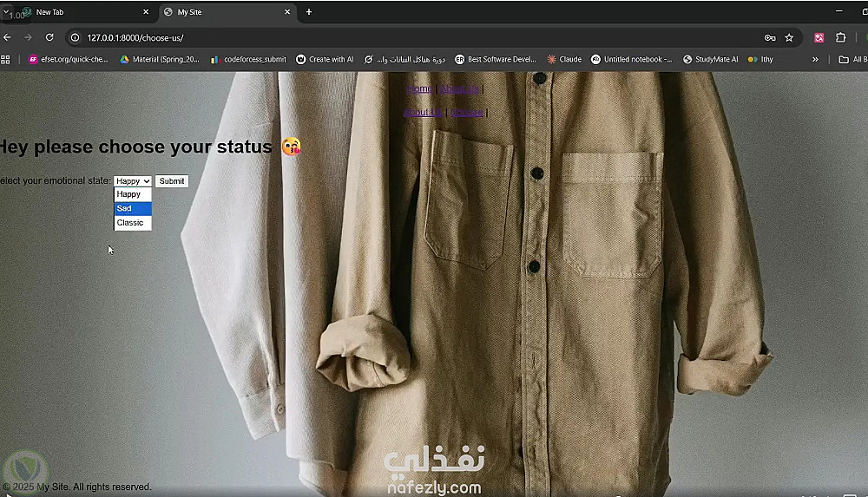Choose the Sad option in the list
The width and height of the screenshot is (868, 497).
pyautogui.click(x=133, y=208)
